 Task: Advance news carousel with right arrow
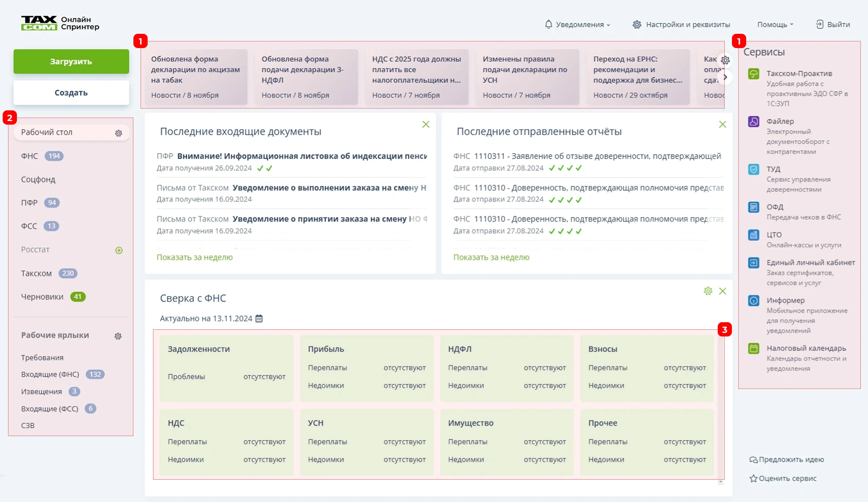click(x=725, y=77)
